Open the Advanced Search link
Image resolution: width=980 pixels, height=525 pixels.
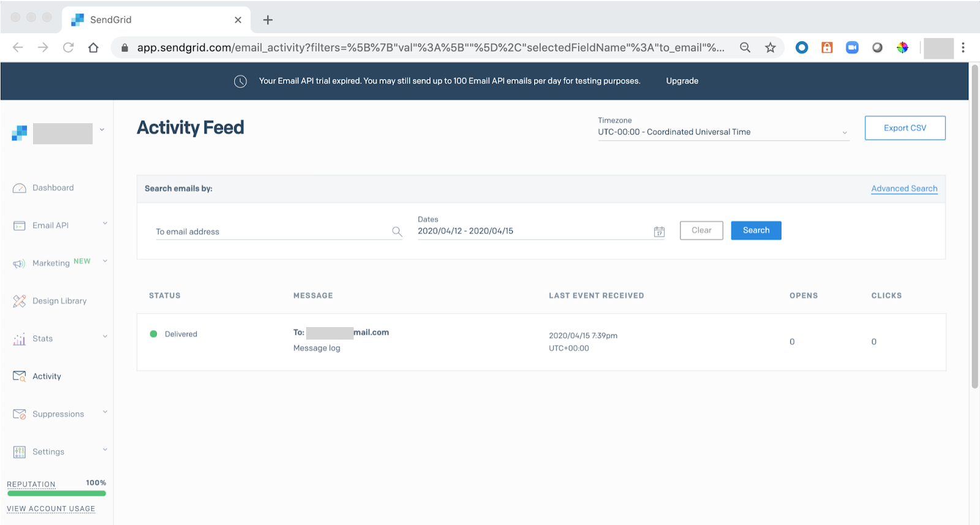pos(904,189)
